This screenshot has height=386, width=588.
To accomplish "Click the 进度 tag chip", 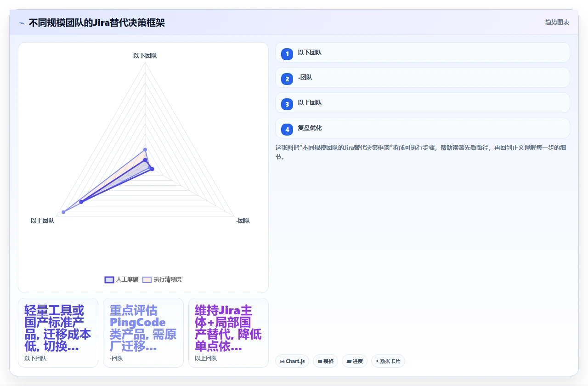I will (x=355, y=361).
